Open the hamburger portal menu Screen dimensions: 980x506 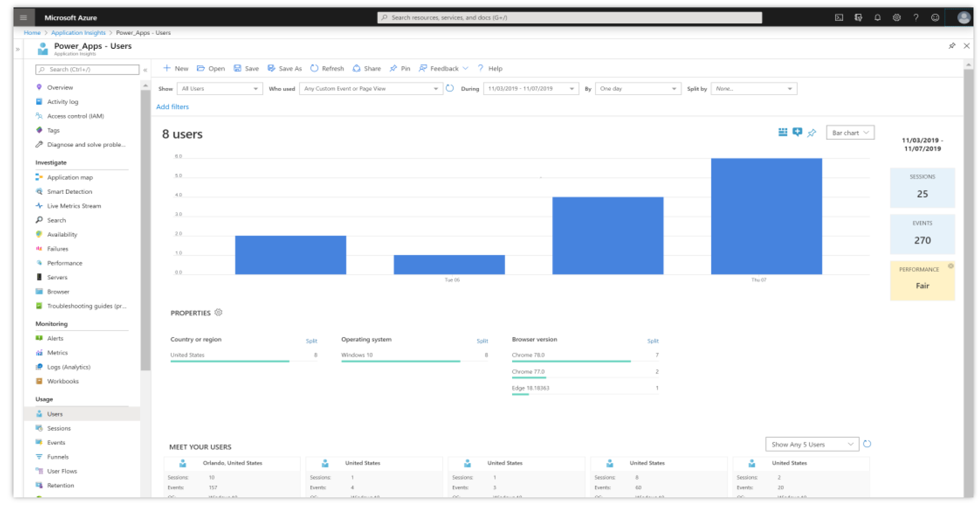[23, 18]
